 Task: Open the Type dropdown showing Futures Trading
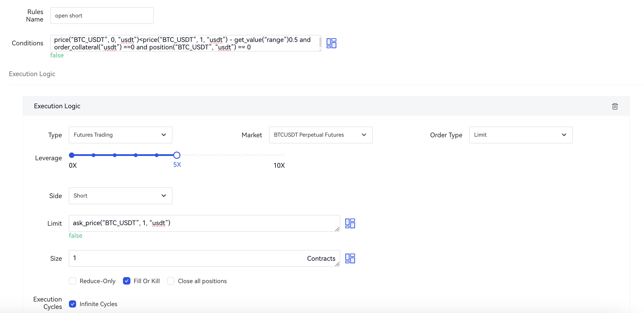(120, 135)
